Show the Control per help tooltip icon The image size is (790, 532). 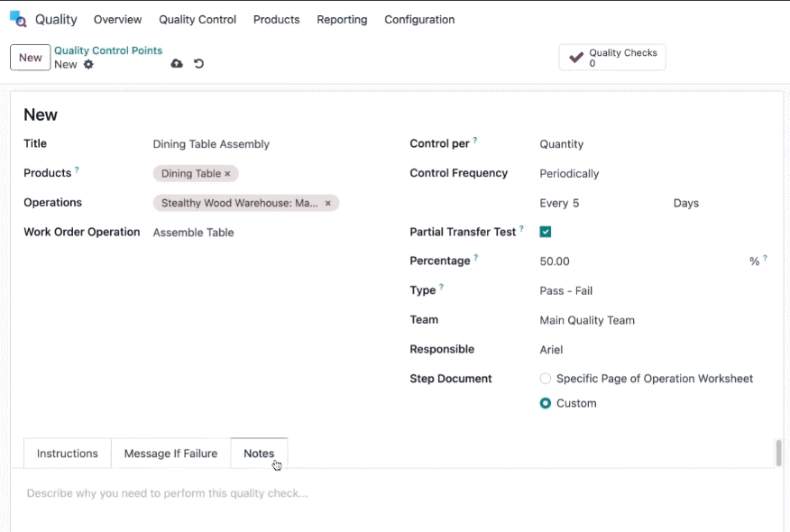475,140
